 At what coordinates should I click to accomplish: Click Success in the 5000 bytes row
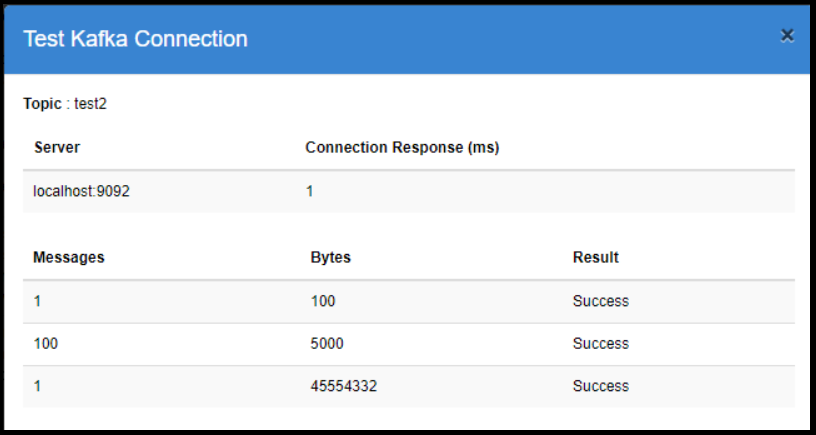tap(600, 343)
